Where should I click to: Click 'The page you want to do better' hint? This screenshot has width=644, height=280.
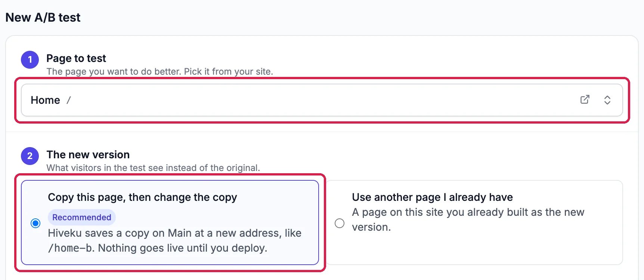coord(160,71)
